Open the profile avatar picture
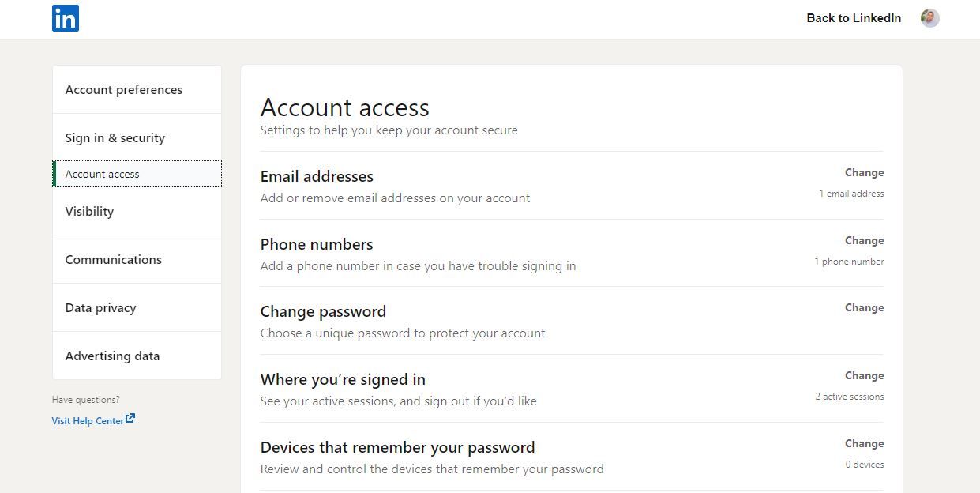Viewport: 980px width, 493px height. [929, 18]
